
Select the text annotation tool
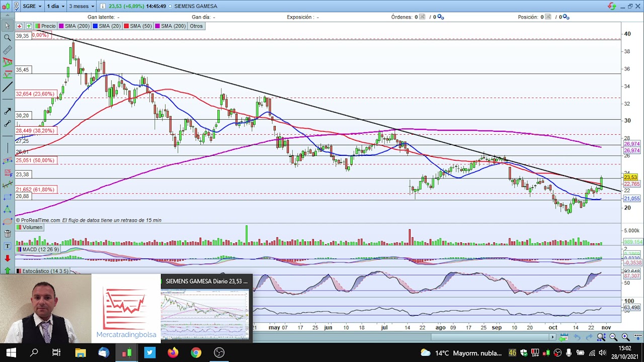coord(7,246)
